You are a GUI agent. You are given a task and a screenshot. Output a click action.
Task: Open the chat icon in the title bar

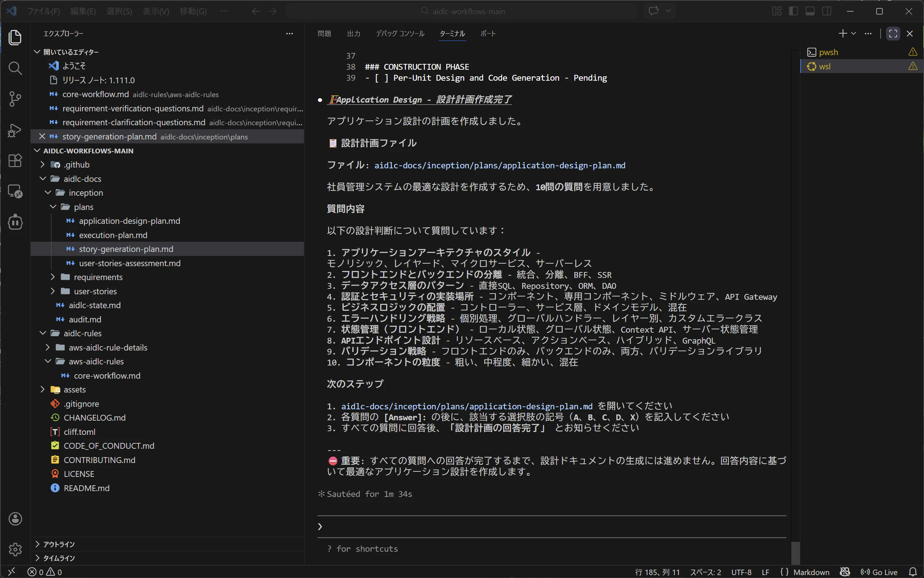tap(654, 11)
